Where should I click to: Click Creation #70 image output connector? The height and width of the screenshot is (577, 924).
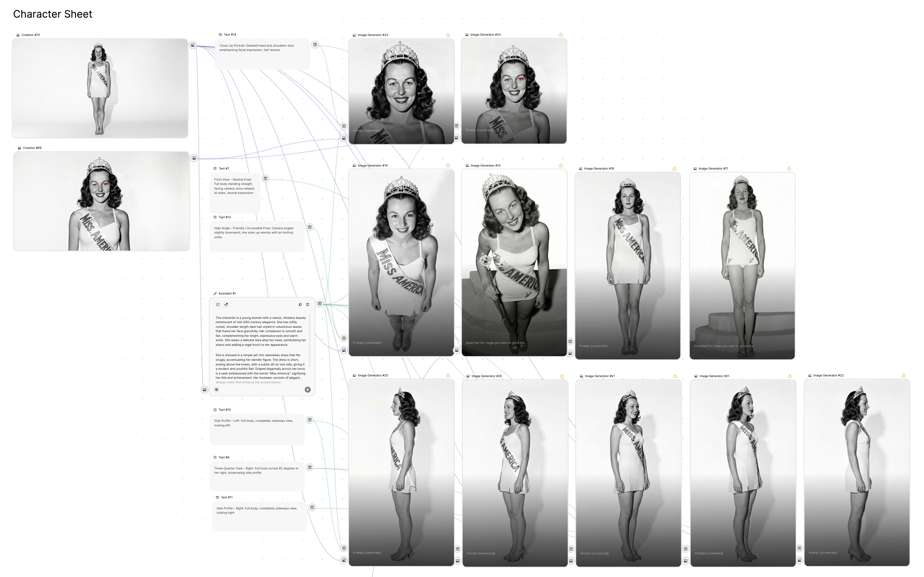coord(193,45)
